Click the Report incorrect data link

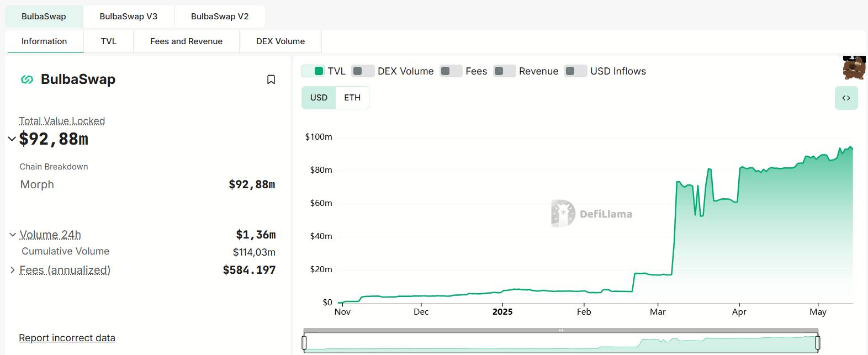point(67,338)
